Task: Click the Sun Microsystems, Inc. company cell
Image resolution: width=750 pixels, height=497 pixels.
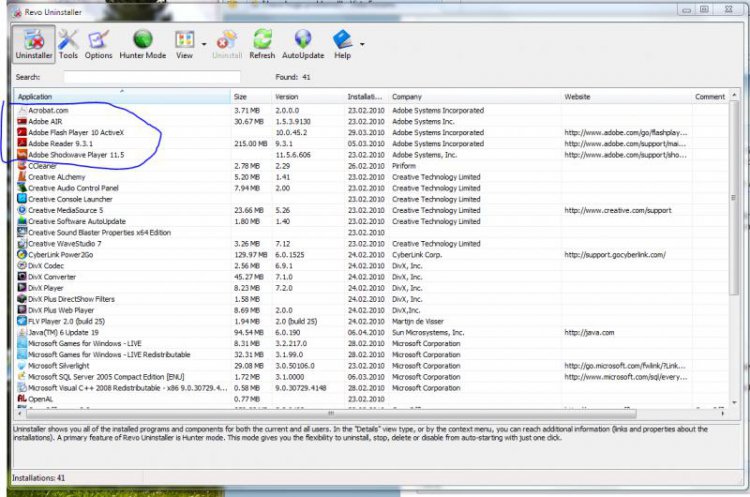Action: click(428, 332)
